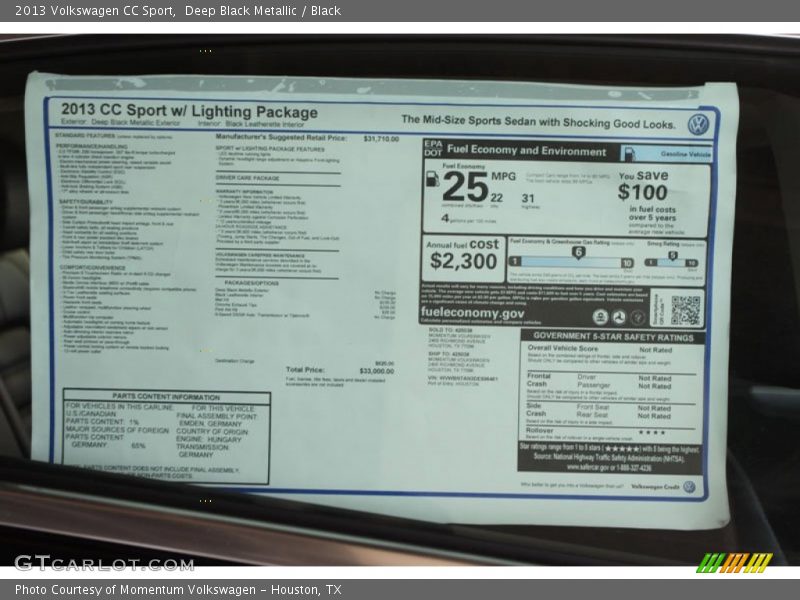Click the greenhouse rating scale endpoint 10

click(x=627, y=263)
